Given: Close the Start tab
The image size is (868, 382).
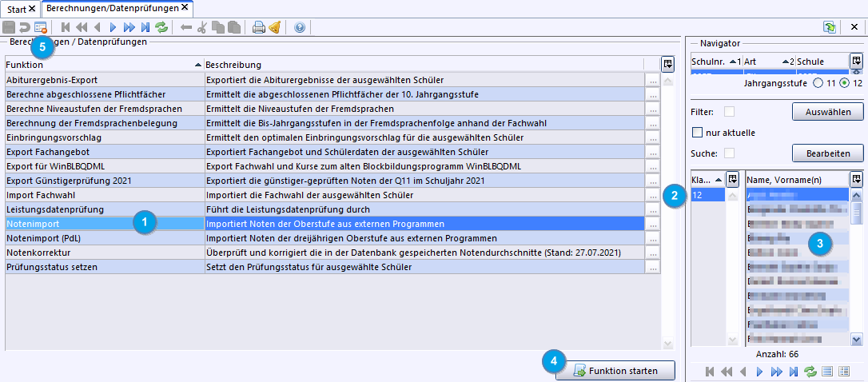Looking at the screenshot, I should pos(32,9).
